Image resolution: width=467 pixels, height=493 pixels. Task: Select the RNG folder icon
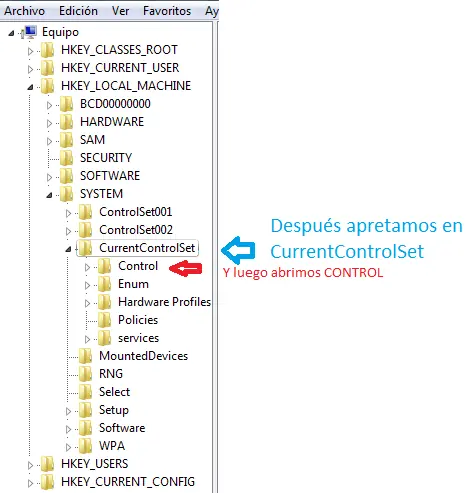click(x=86, y=374)
